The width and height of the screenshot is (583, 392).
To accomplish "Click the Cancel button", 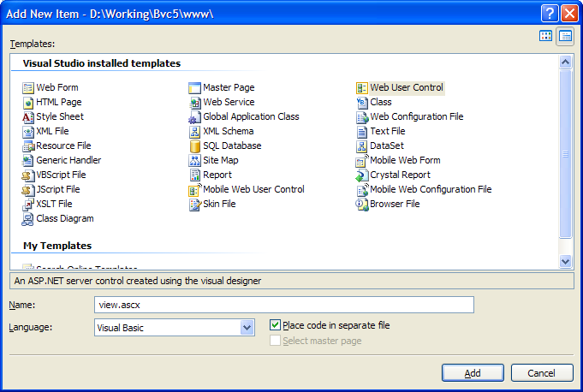I will click(x=542, y=372).
